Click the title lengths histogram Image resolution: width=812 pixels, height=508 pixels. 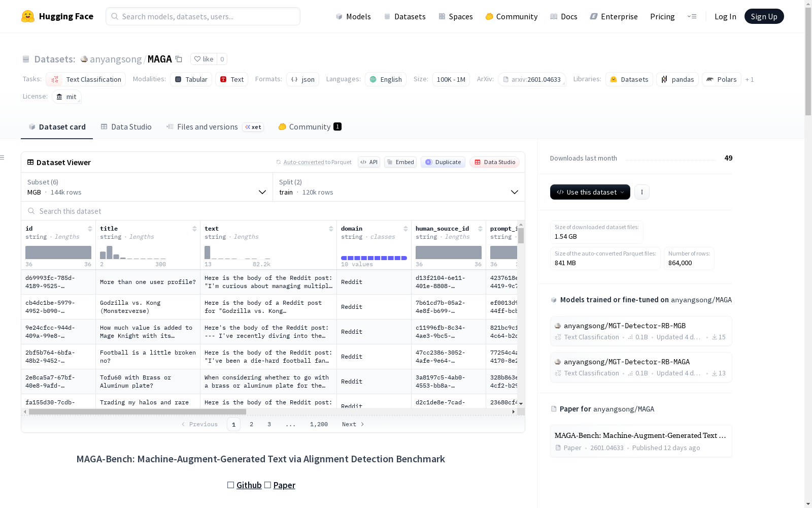[x=133, y=252]
